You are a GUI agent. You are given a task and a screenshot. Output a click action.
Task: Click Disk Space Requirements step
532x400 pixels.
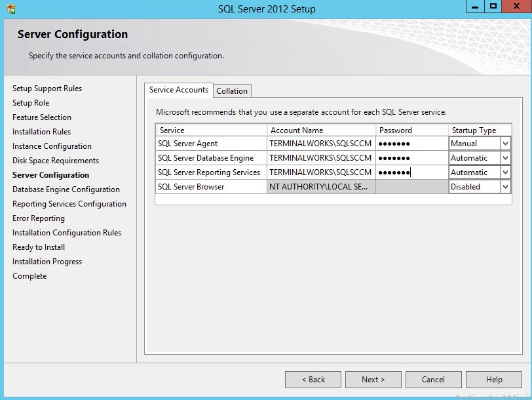coord(56,161)
